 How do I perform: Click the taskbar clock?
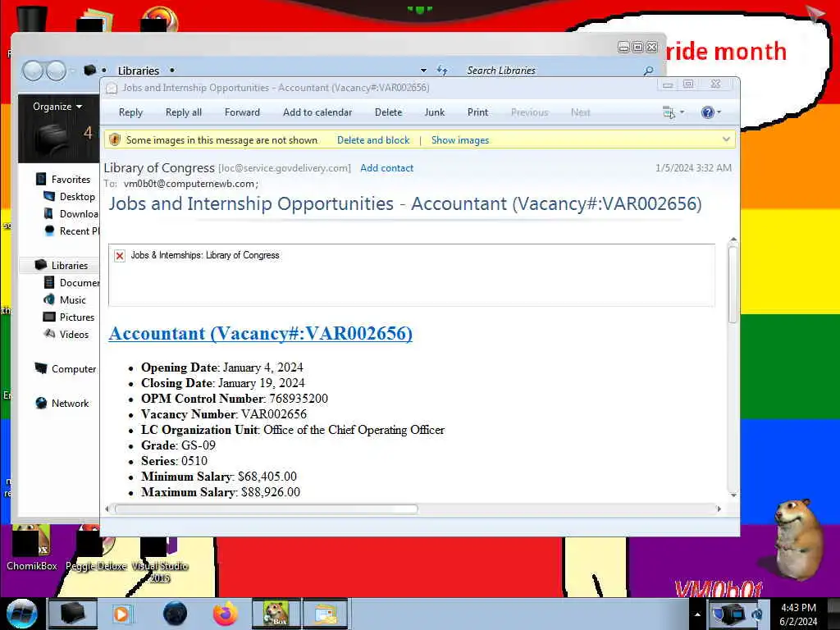[x=798, y=614]
